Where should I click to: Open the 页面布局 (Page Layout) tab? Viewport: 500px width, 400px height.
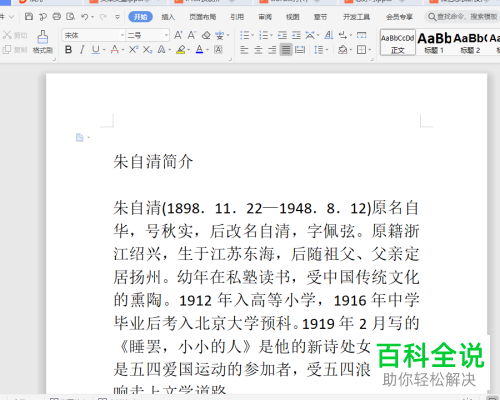click(203, 17)
